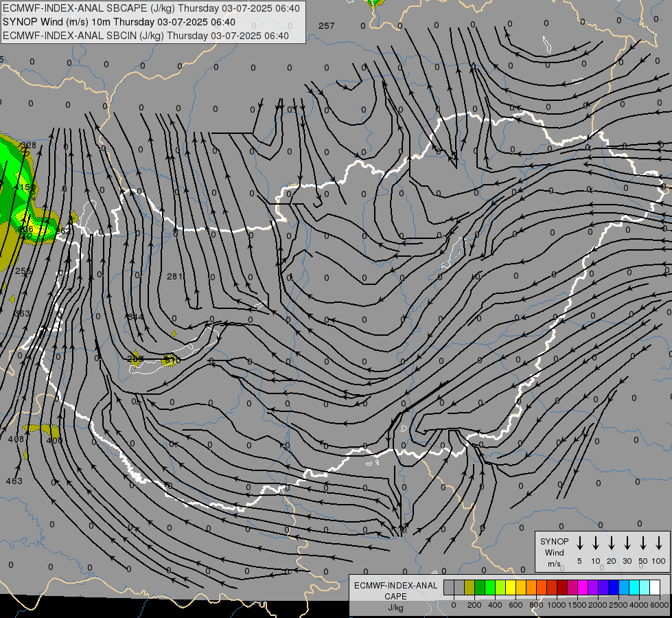Screen dimensions: 672x618
Task: Pick the lime yellow-green CAPE legend swatch
Action: point(500,587)
